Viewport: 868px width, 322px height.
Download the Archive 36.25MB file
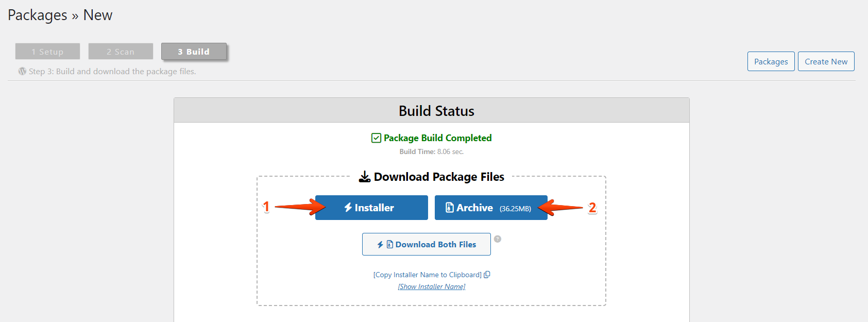click(x=490, y=208)
